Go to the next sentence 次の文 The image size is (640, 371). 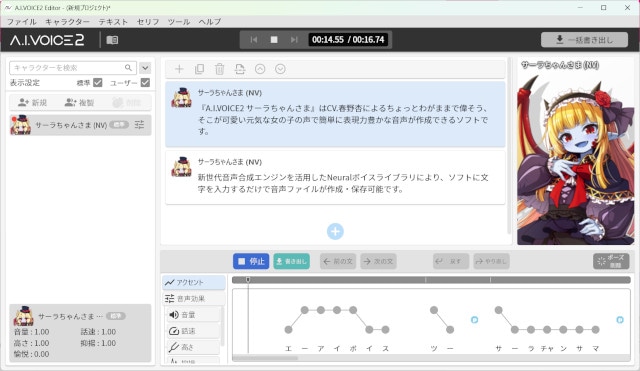[x=378, y=261]
